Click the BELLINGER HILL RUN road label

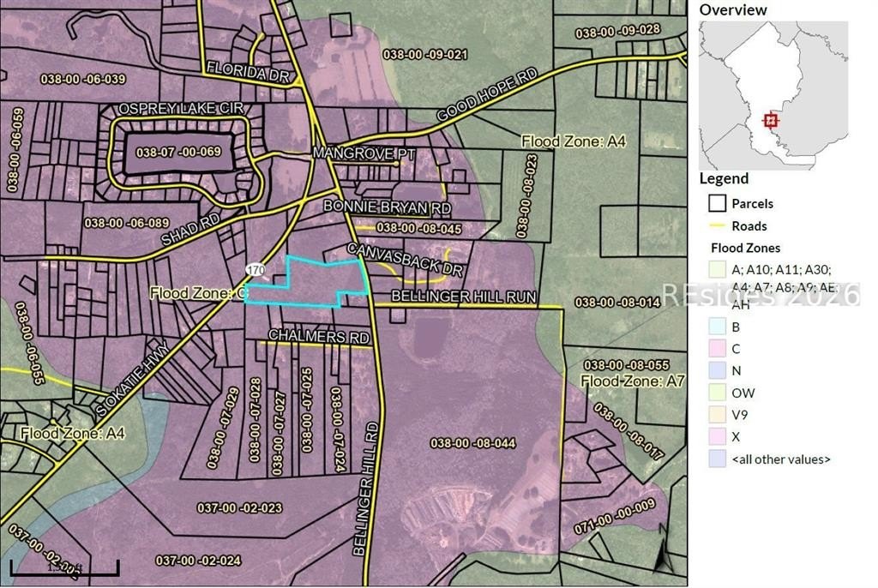tap(464, 297)
